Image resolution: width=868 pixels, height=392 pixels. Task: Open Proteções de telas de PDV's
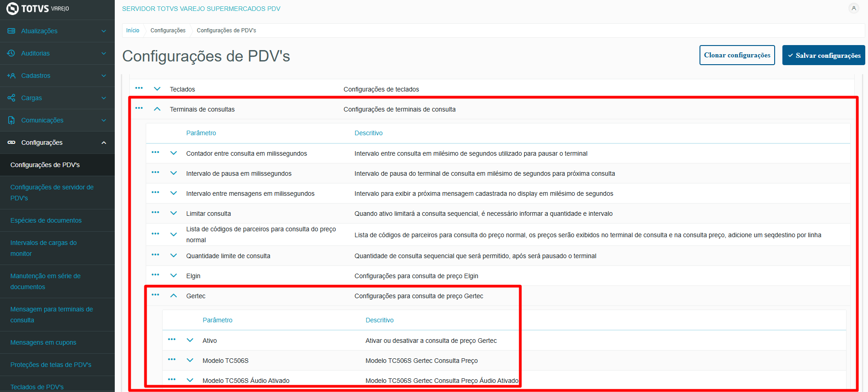click(x=57, y=365)
